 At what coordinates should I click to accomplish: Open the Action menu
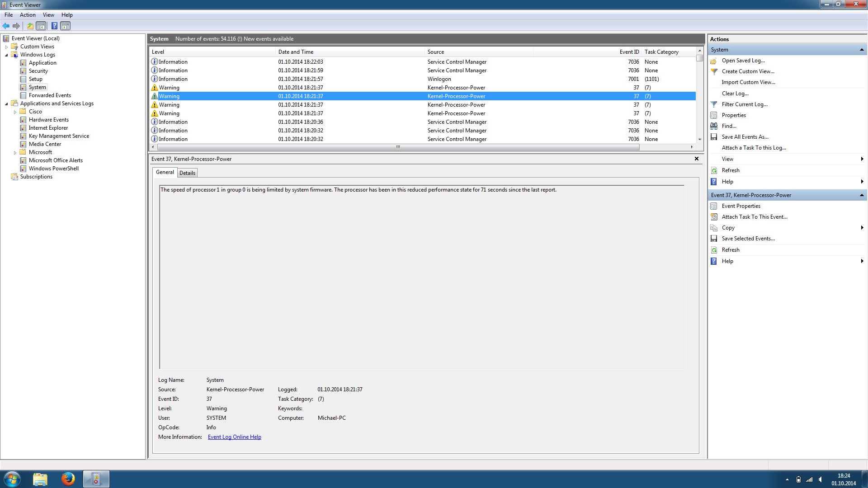(x=28, y=15)
